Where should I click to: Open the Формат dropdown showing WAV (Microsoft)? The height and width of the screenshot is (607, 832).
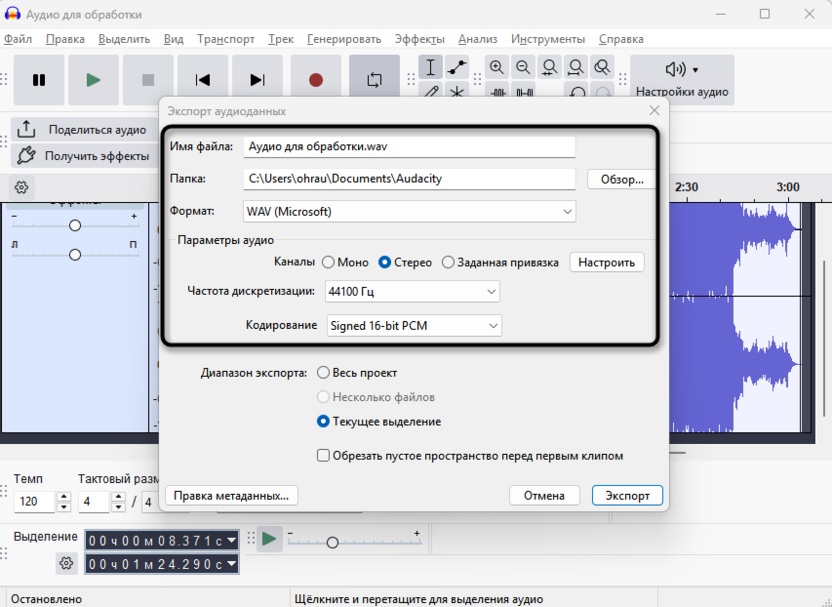[410, 211]
